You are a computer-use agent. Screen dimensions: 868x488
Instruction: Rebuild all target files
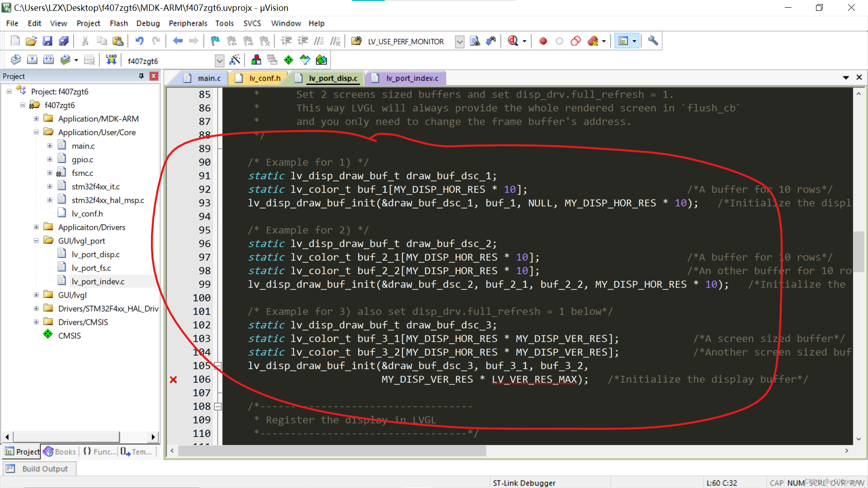pos(48,59)
